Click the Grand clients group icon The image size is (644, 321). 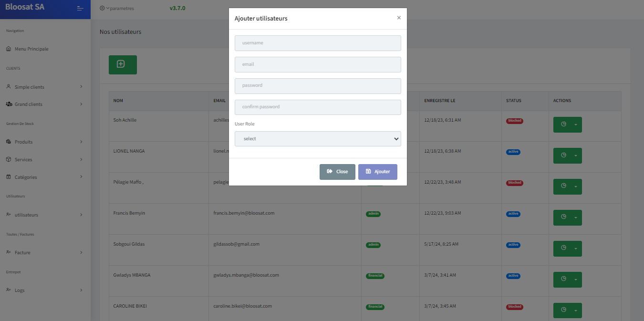(9, 104)
